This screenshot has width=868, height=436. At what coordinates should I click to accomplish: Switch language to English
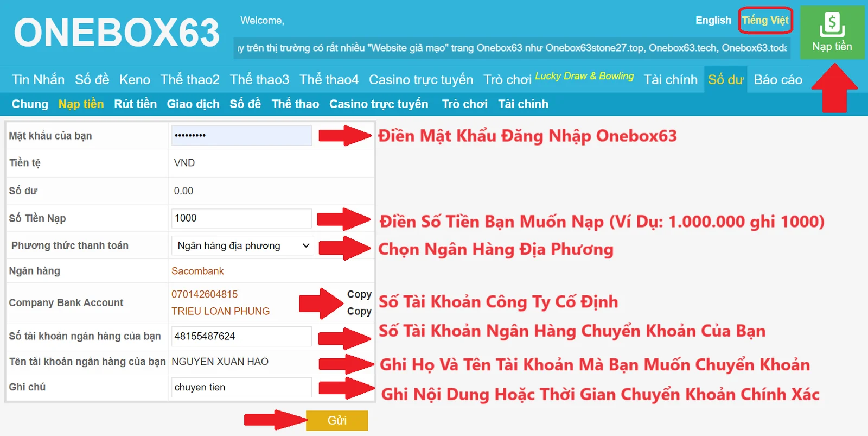pyautogui.click(x=713, y=20)
